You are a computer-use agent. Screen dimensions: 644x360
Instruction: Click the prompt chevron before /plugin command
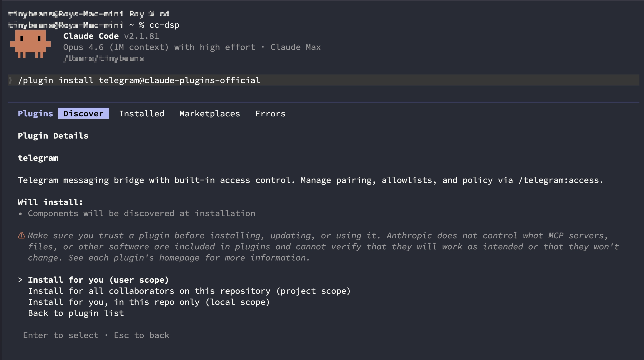click(x=10, y=80)
